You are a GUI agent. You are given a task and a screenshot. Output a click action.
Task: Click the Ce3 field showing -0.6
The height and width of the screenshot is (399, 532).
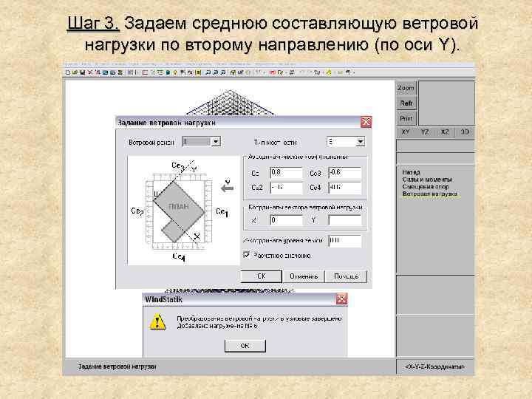pos(344,173)
